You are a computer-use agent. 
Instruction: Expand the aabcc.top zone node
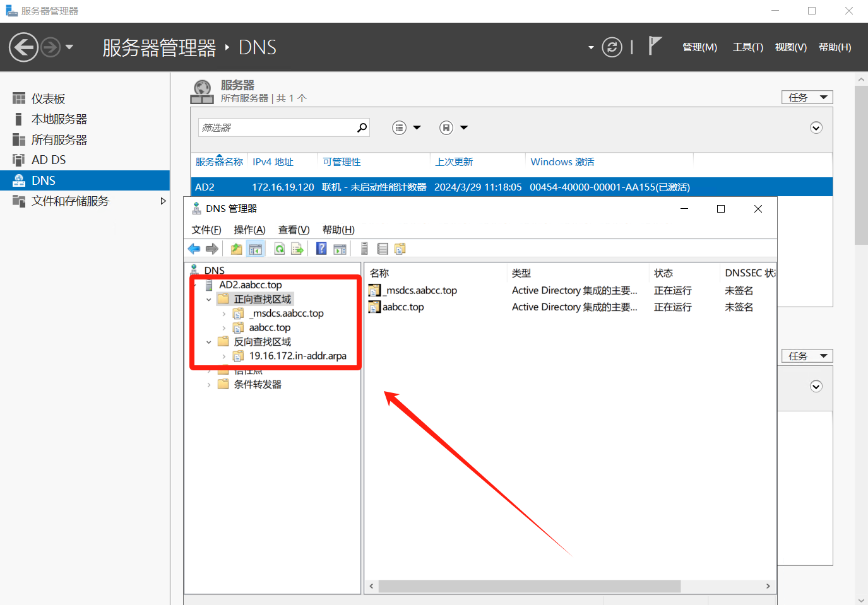224,328
